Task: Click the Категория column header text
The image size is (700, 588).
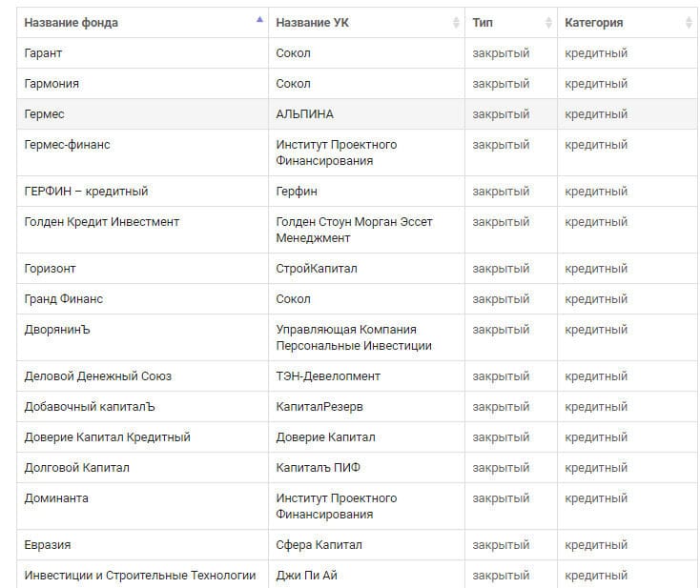Action: (x=594, y=23)
